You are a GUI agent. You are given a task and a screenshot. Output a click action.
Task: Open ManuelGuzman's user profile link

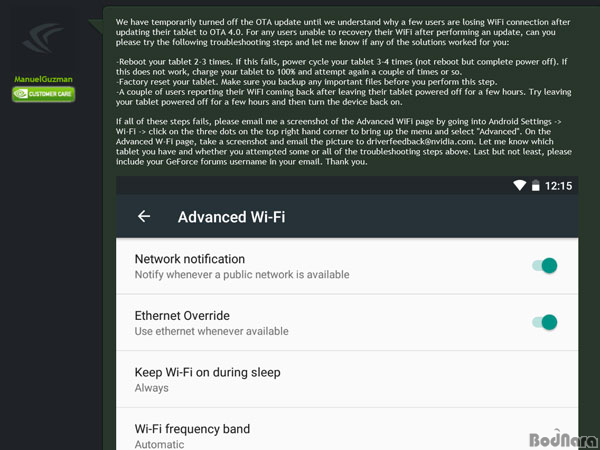(43, 79)
